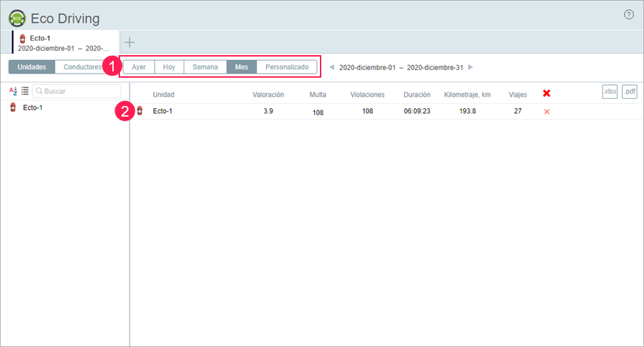Image resolution: width=644 pixels, height=347 pixels.
Task: Go to next date period arrow
Action: (471, 68)
